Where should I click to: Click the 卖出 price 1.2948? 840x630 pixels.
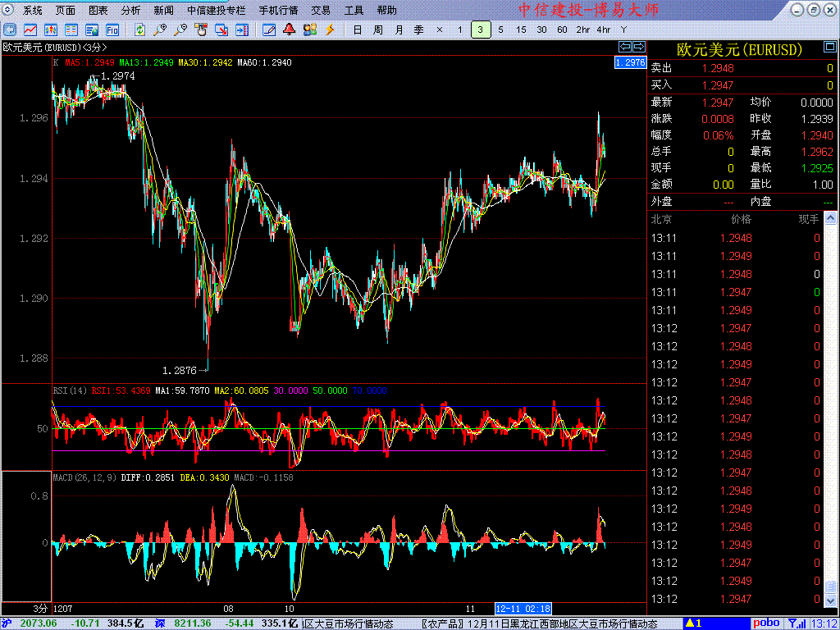pyautogui.click(x=718, y=68)
